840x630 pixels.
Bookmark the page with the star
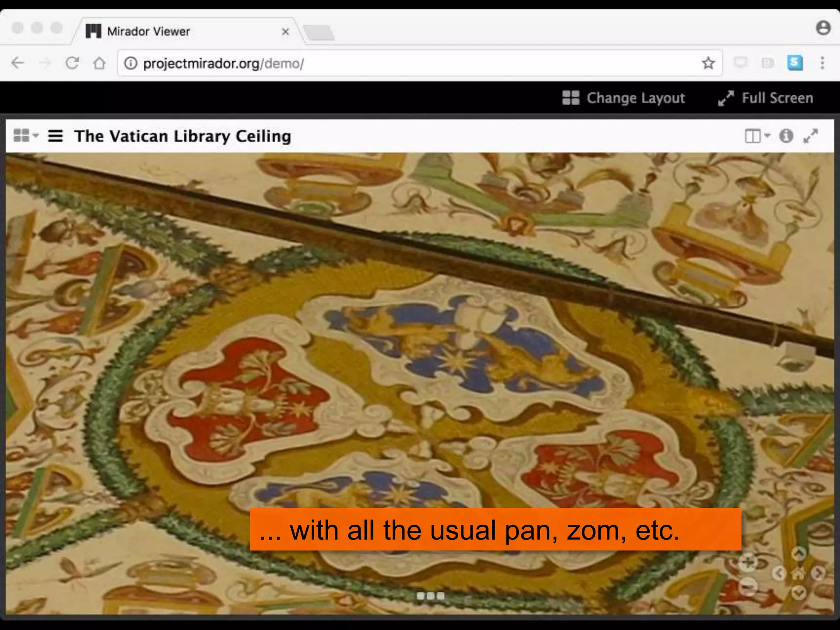tap(708, 63)
